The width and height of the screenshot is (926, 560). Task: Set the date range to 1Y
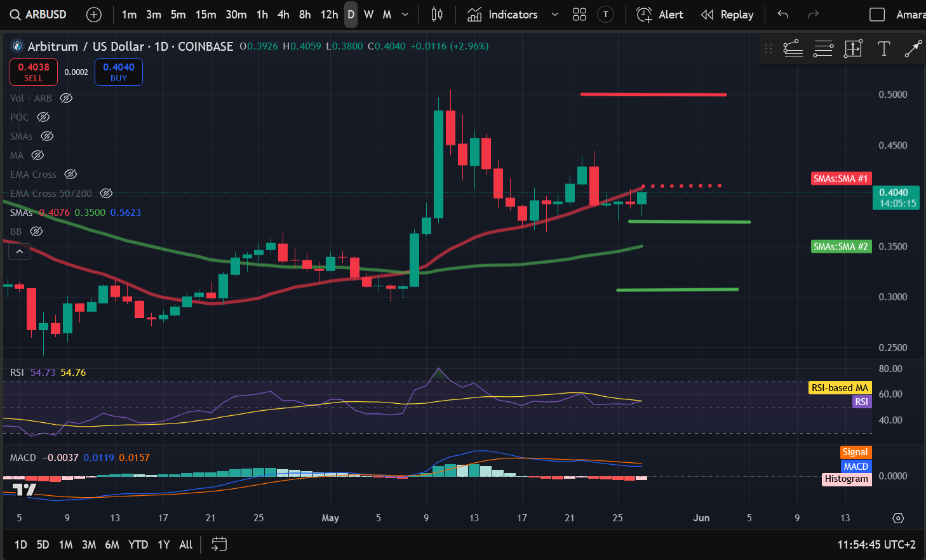pos(164,545)
